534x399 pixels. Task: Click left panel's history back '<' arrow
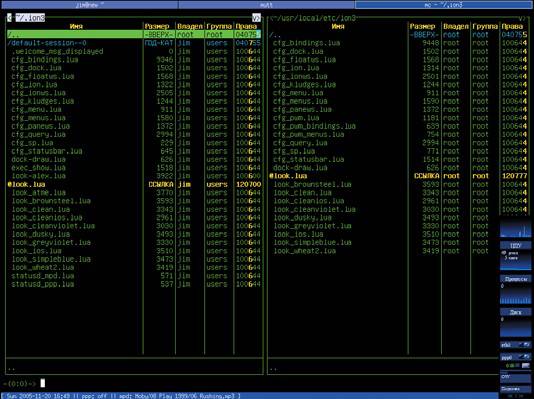click(x=10, y=18)
